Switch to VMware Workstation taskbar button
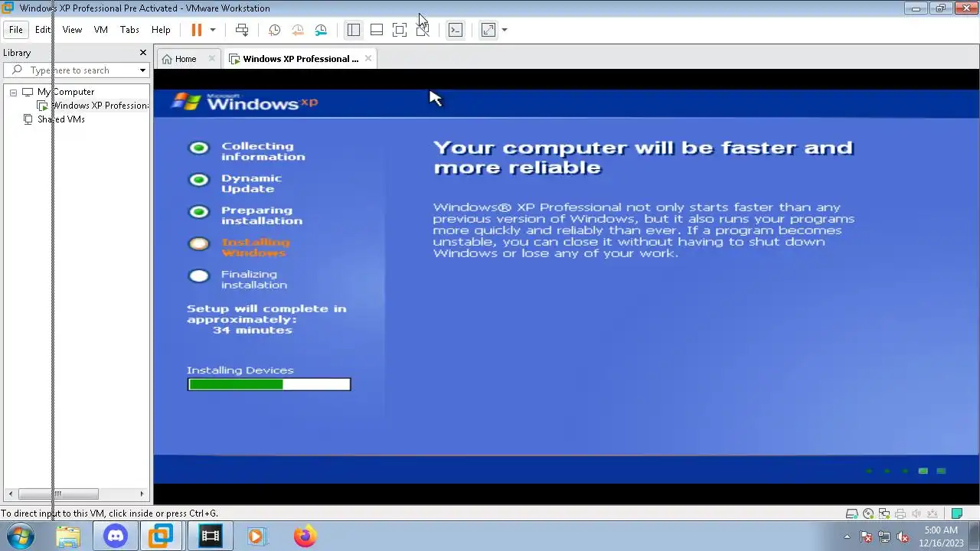Image resolution: width=980 pixels, height=551 pixels. pos(162,536)
